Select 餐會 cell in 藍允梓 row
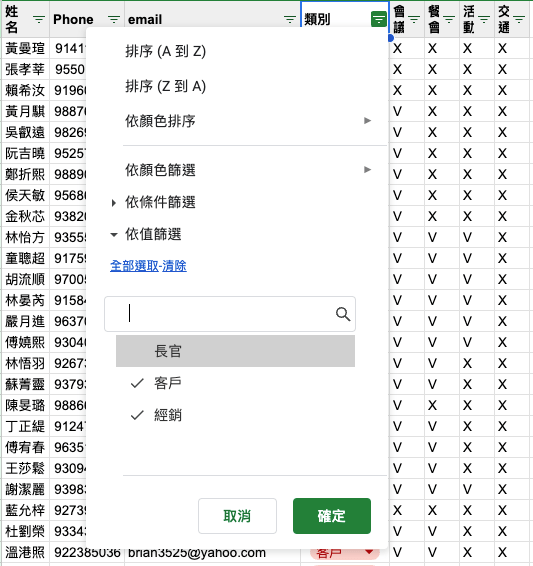The height and width of the screenshot is (566, 533). point(442,510)
